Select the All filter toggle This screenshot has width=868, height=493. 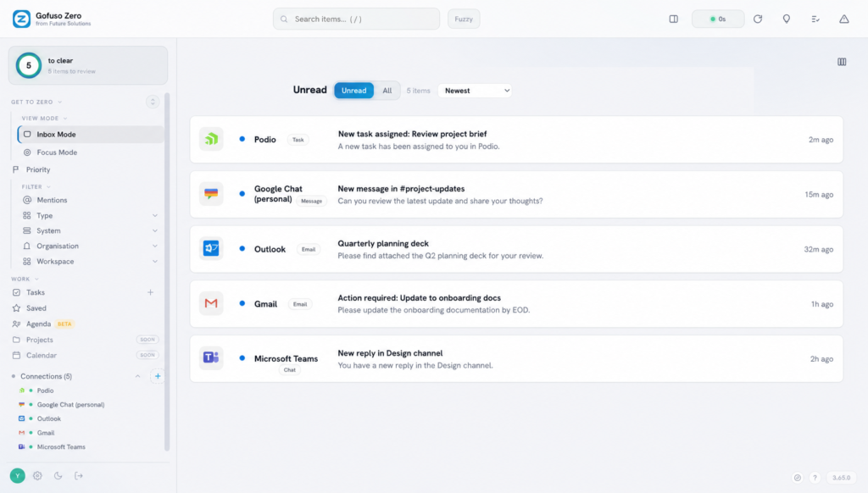(x=387, y=91)
